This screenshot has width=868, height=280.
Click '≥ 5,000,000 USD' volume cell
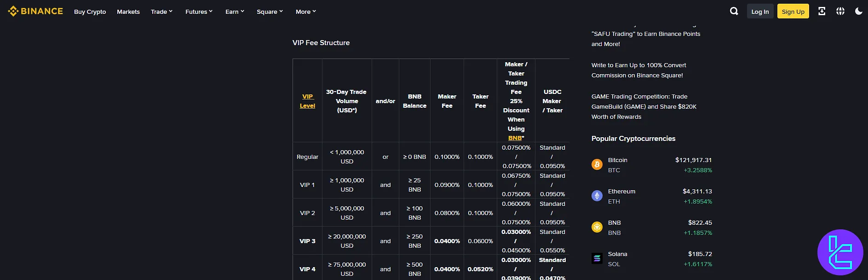click(x=347, y=213)
